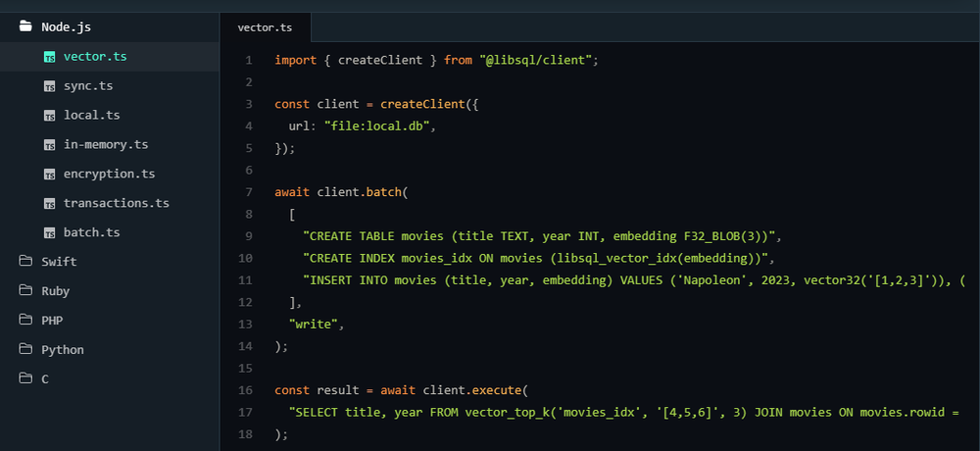Click the TS icon beside sync.ts

[x=49, y=86]
